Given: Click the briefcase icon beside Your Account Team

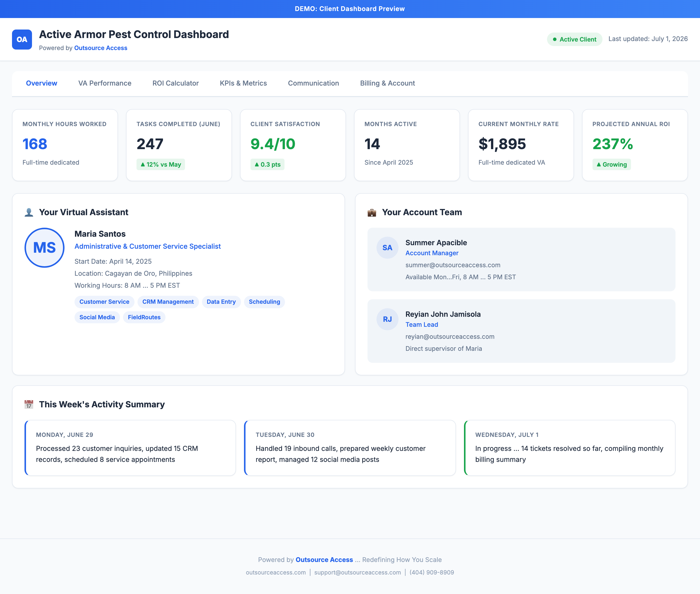Looking at the screenshot, I should click(x=372, y=212).
